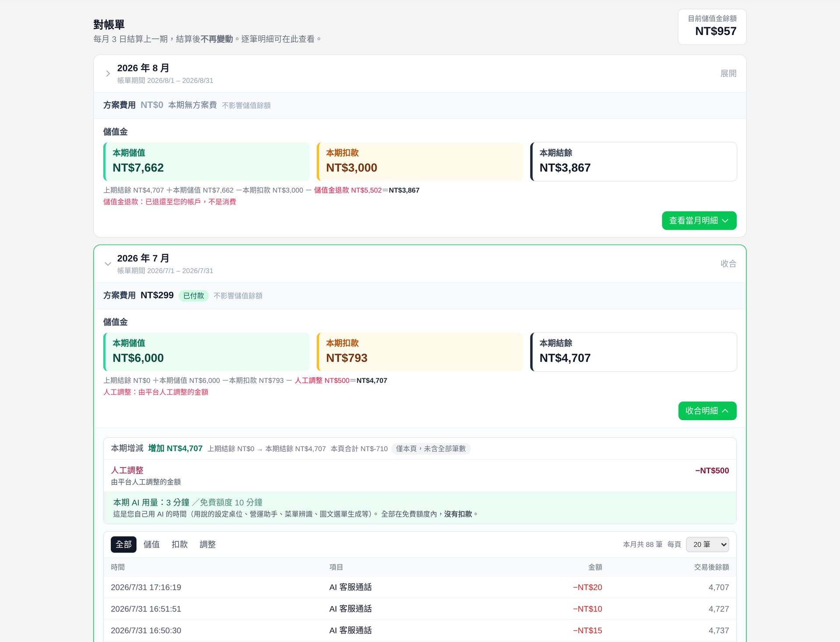Click the 本期 AI 用量：3 分鐘 notice
The height and width of the screenshot is (642, 840).
click(420, 508)
